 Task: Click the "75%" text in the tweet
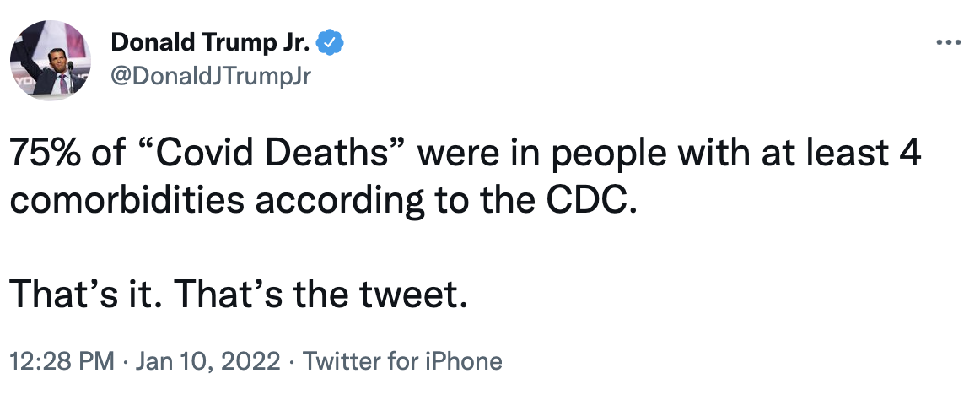(x=45, y=156)
